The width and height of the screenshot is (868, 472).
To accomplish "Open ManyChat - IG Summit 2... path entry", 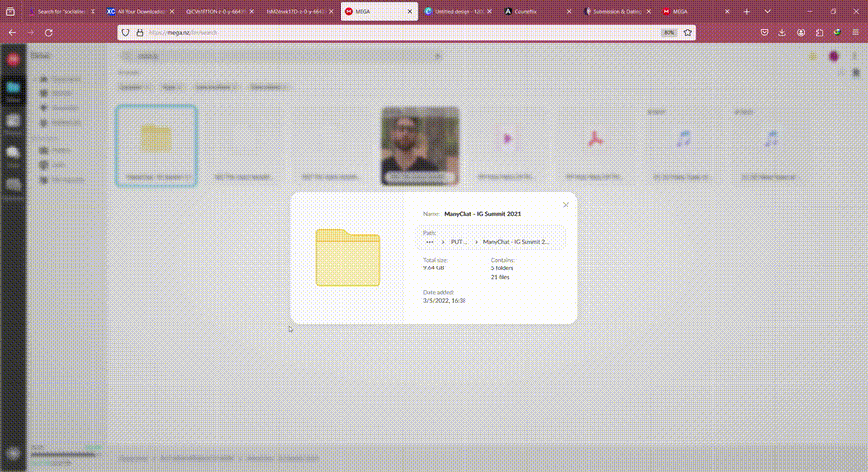I will [x=516, y=242].
